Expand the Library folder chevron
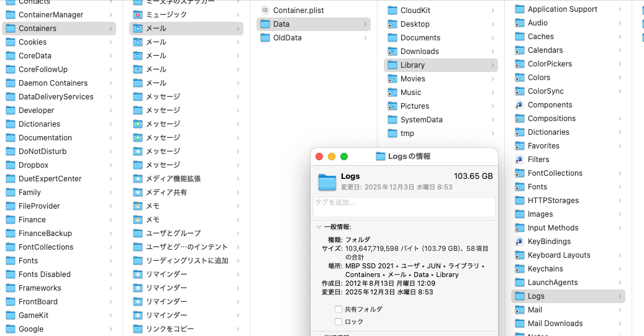644x336 pixels. 492,65
